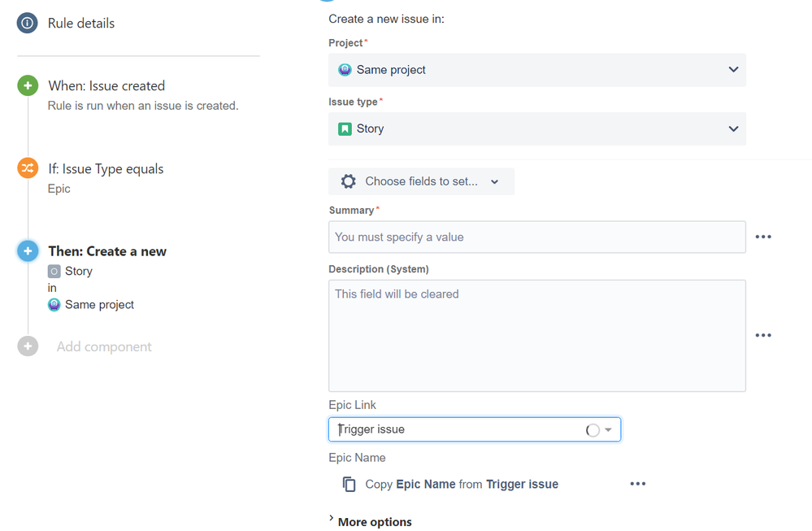Open the Issue type dropdown showing Story
The height and width of the screenshot is (531, 812).
pos(537,129)
